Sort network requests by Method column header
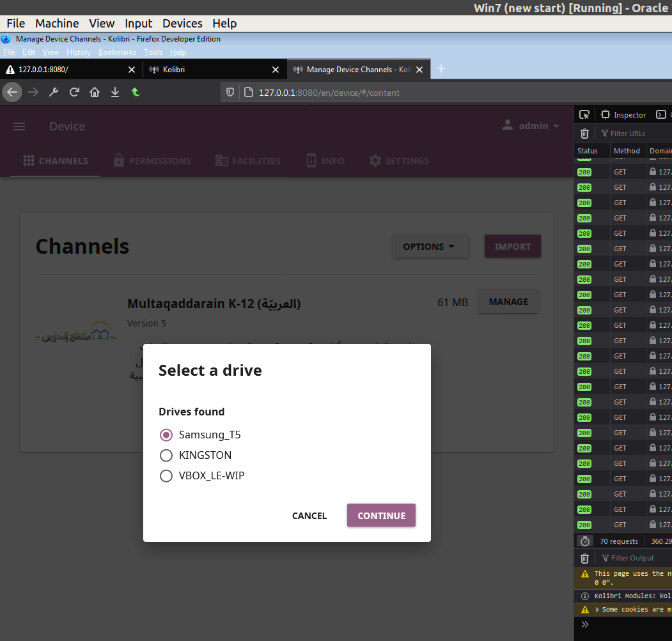Image resolution: width=672 pixels, height=641 pixels. pos(628,151)
